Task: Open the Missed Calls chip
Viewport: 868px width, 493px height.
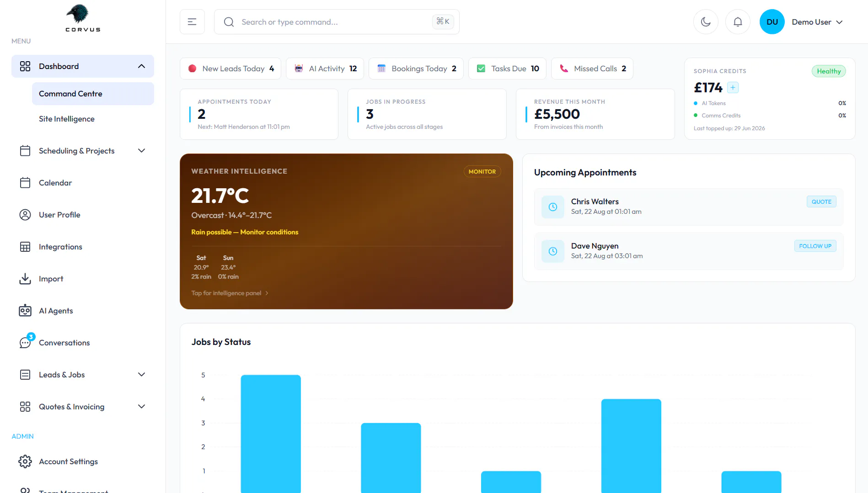Action: tap(592, 69)
